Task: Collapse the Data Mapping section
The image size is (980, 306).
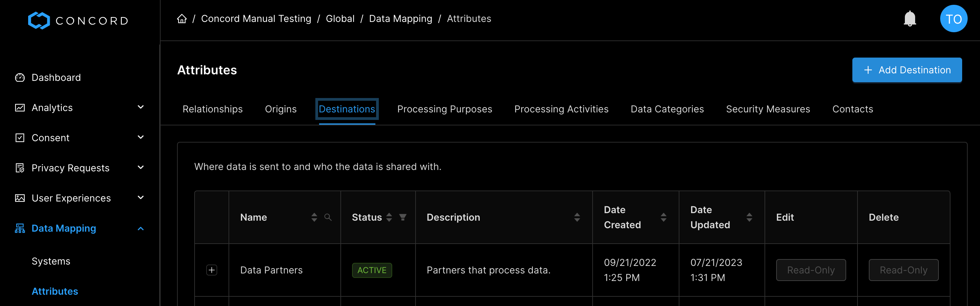Action: pyautogui.click(x=140, y=229)
